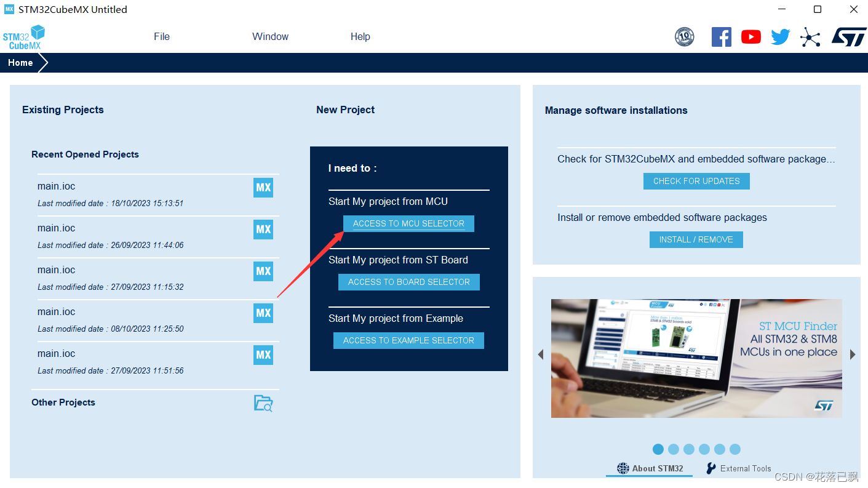The width and height of the screenshot is (868, 488).
Task: Click Start My project from MCU text
Action: pos(388,201)
